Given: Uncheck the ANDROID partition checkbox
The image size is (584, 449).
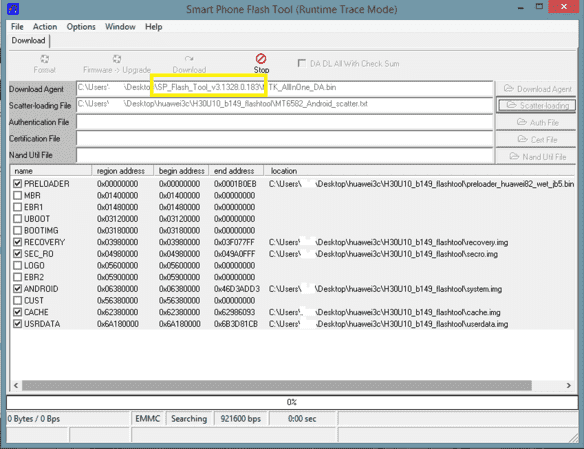Looking at the screenshot, I should tap(17, 289).
